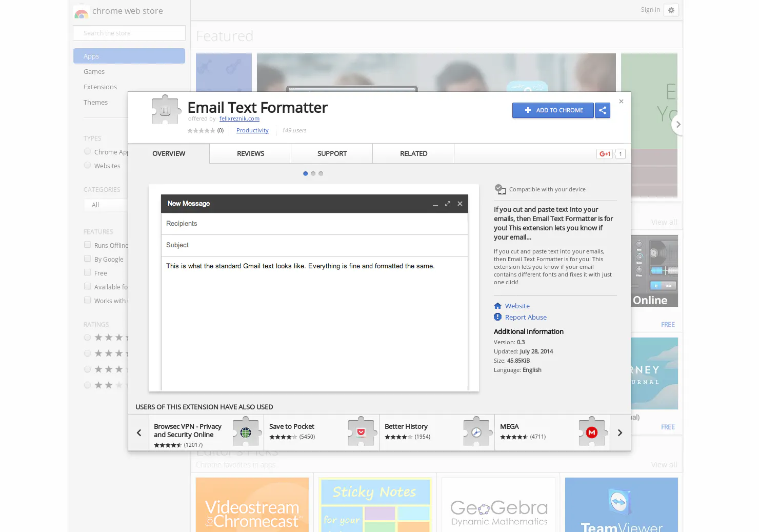Viewport: 759px width, 532px height.
Task: Click the Report Abuse link
Action: [x=526, y=317]
